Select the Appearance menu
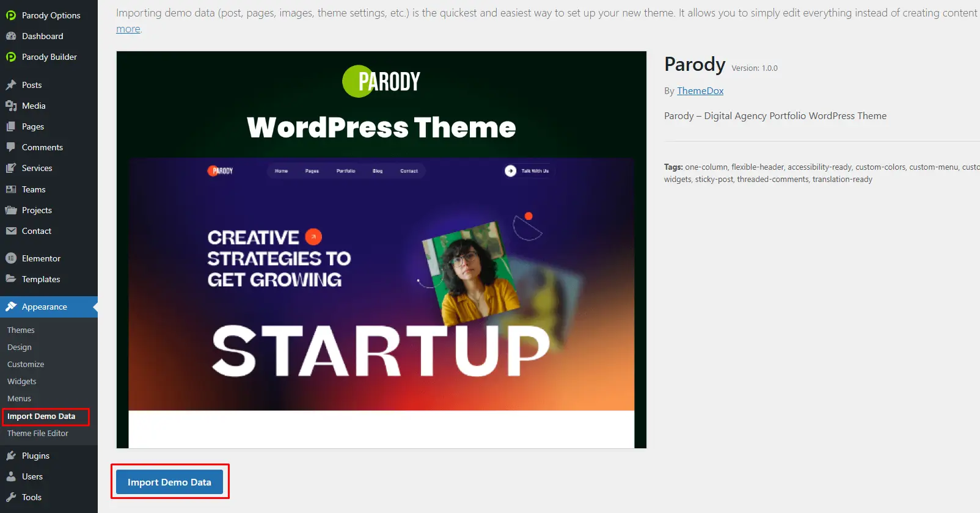Viewport: 980px width, 513px height. coord(49,307)
